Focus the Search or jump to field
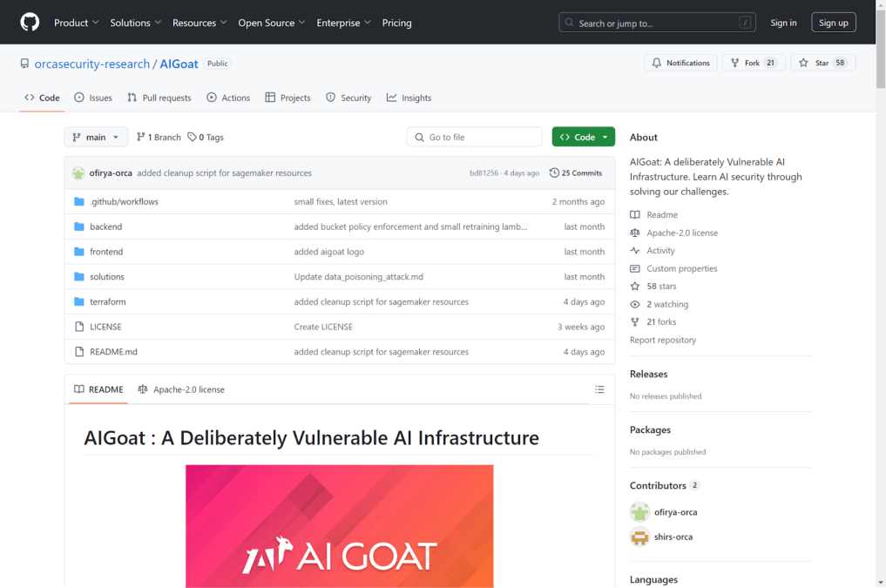Screen dimensions: 886x588 [x=657, y=23]
